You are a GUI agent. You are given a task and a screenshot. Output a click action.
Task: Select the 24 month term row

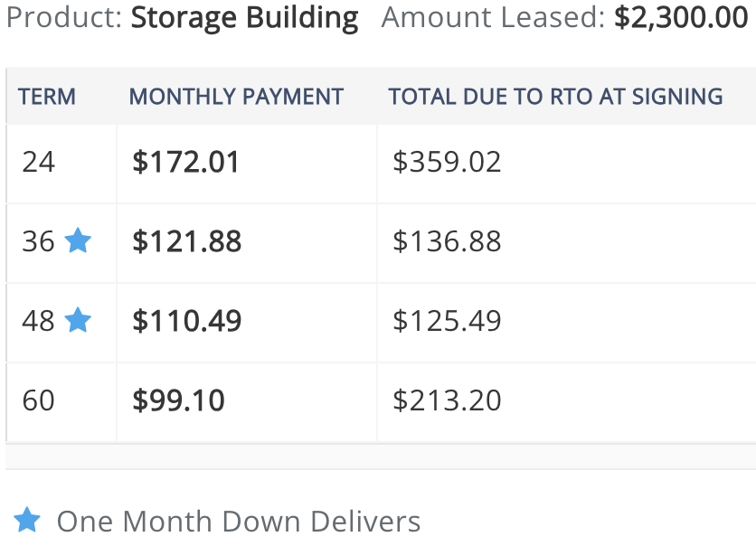point(381,164)
